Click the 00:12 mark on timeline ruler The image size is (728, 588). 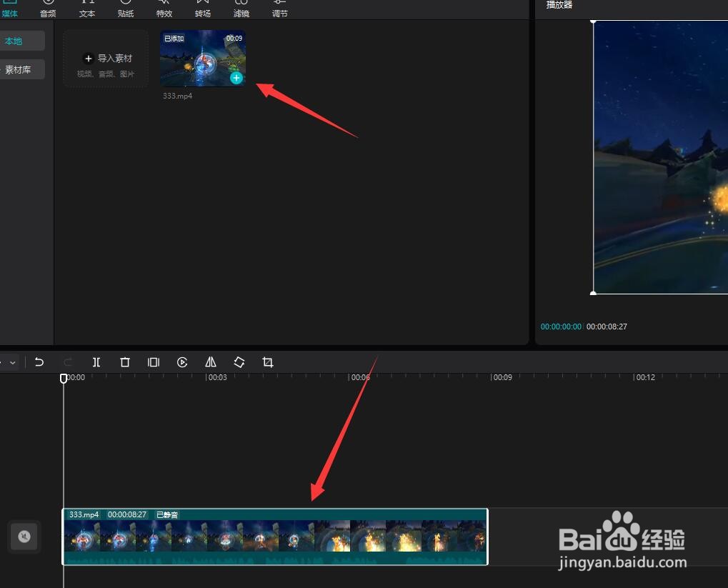pyautogui.click(x=645, y=377)
